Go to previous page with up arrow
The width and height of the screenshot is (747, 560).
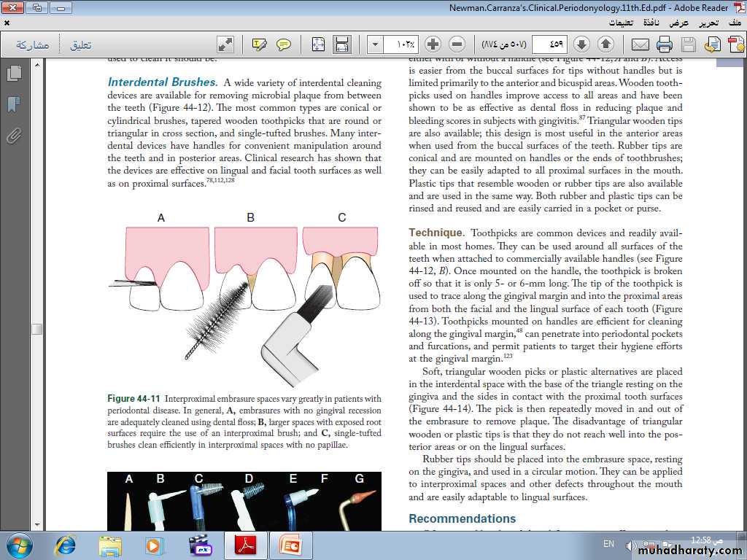coord(605,44)
